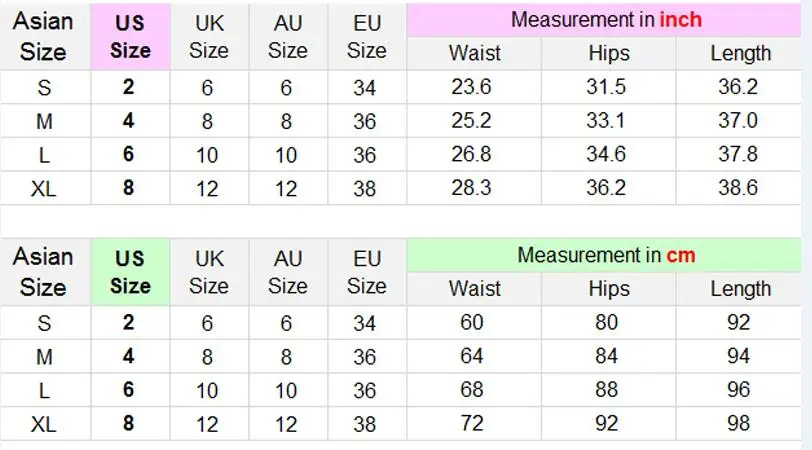Click the 28.3 waist cell for XL

point(472,187)
